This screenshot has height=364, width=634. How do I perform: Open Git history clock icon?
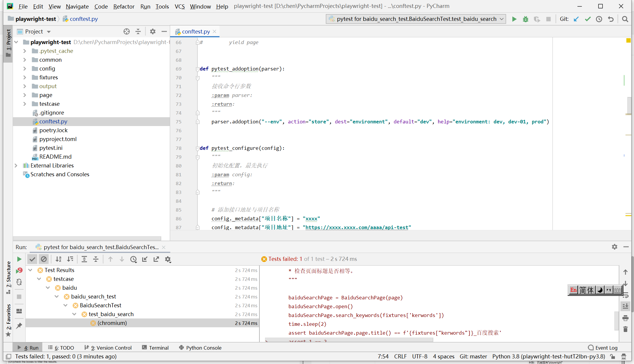coord(599,19)
